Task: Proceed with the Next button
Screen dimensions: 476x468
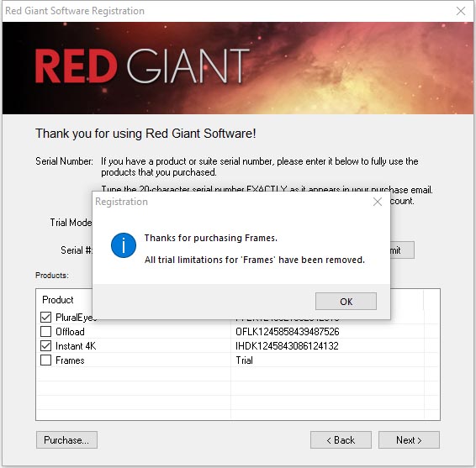Action: tap(409, 439)
